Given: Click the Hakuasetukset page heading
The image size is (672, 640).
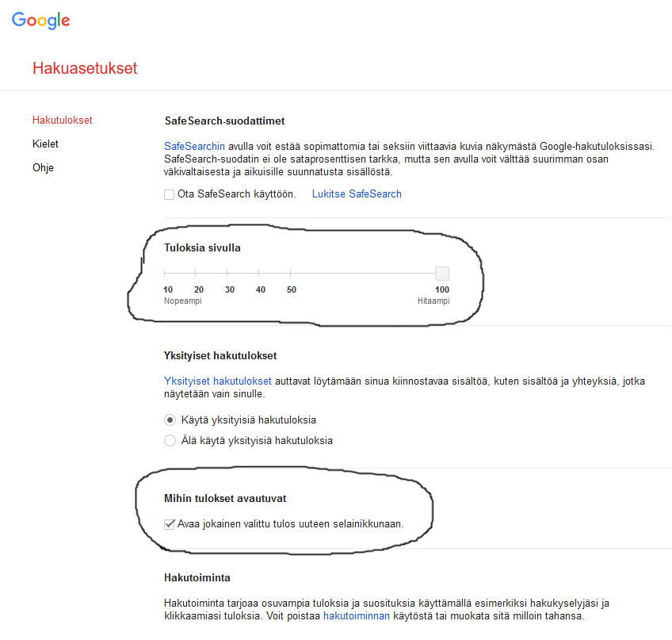Looking at the screenshot, I should click(x=85, y=68).
